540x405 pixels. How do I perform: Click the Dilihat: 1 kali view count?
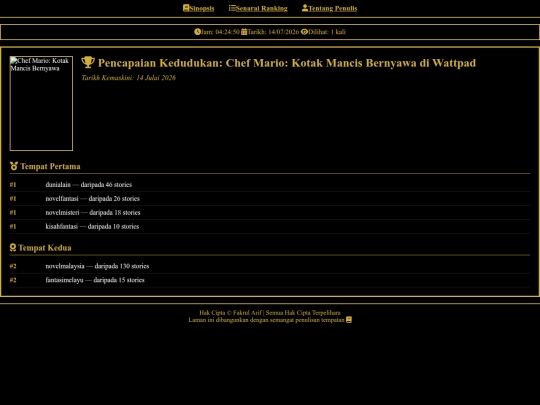(327, 32)
